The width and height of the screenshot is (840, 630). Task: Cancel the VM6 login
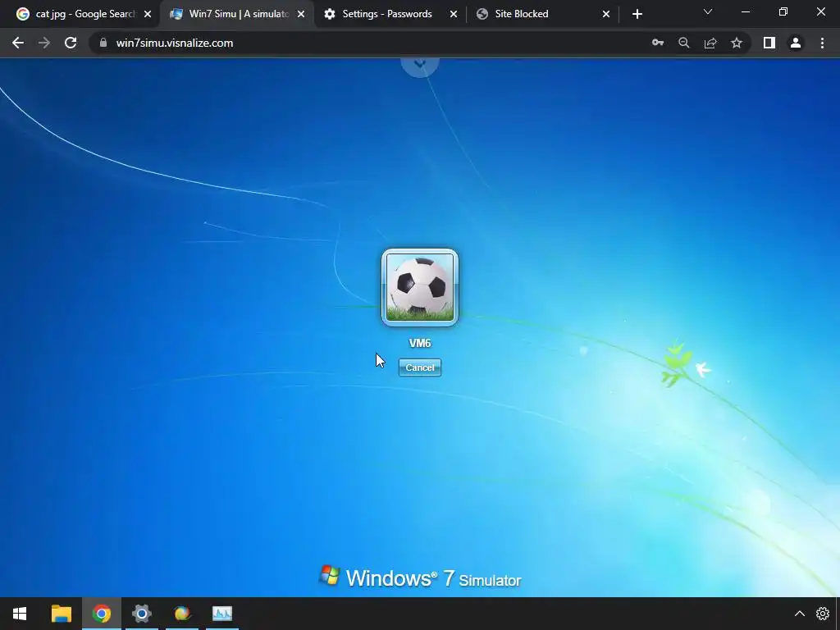(419, 367)
